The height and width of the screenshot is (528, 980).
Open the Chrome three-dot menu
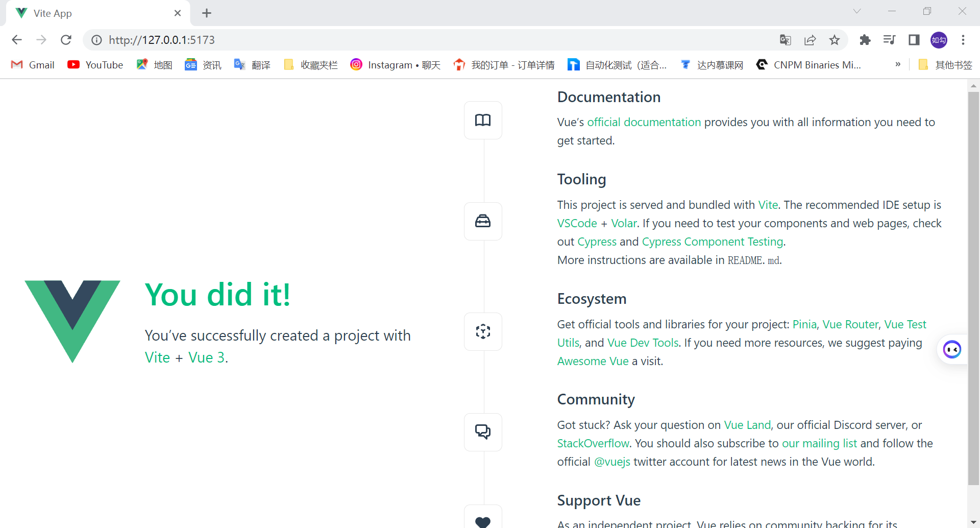(963, 40)
